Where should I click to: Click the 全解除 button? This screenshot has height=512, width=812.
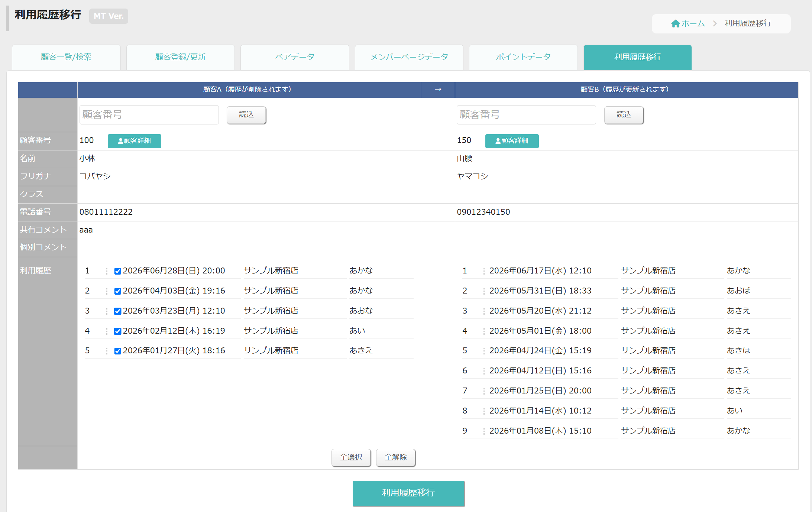[396, 457]
